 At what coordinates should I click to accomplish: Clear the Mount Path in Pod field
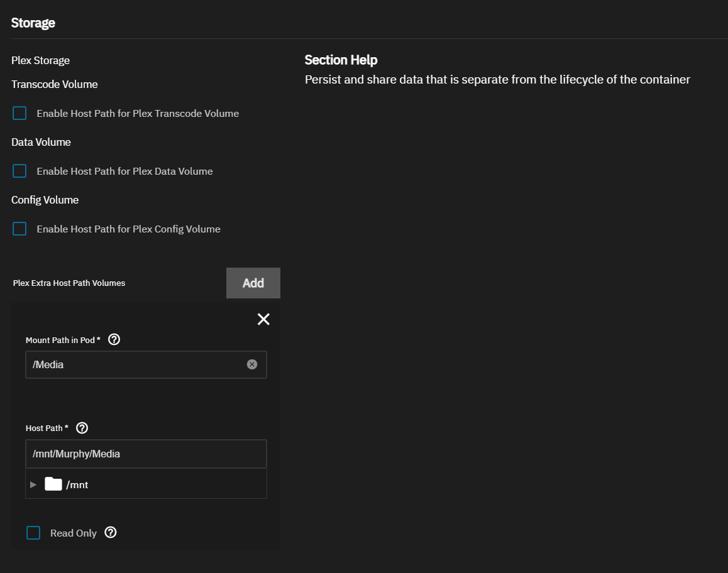click(252, 364)
